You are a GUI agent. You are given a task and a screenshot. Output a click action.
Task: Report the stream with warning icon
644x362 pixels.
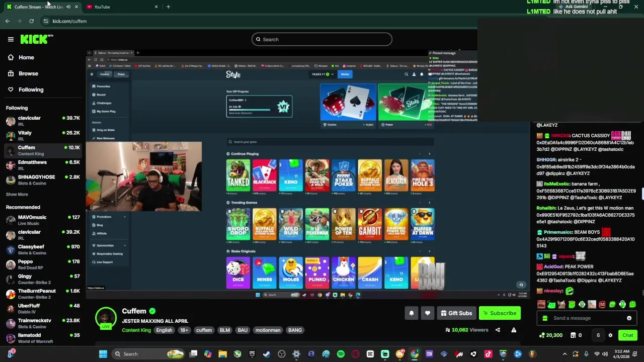514,330
